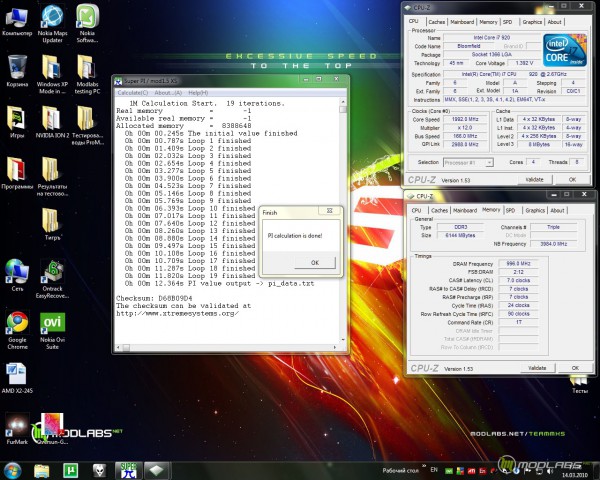Open Graphics tab in upper CPU-Z window
The height and width of the screenshot is (480, 600).
click(x=532, y=22)
